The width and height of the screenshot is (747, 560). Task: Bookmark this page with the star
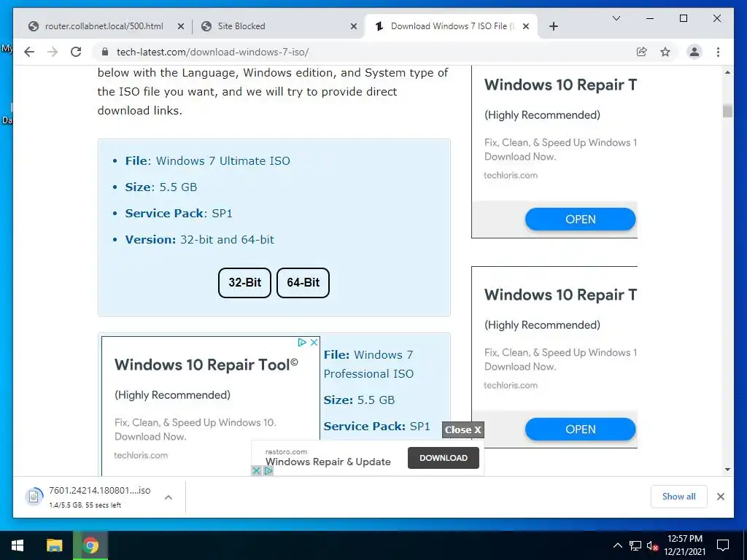pyautogui.click(x=665, y=52)
